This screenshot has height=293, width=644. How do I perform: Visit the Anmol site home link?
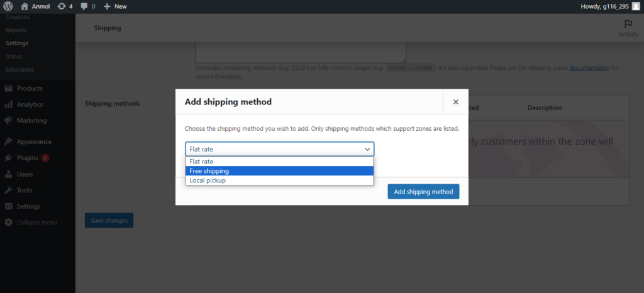click(x=36, y=6)
